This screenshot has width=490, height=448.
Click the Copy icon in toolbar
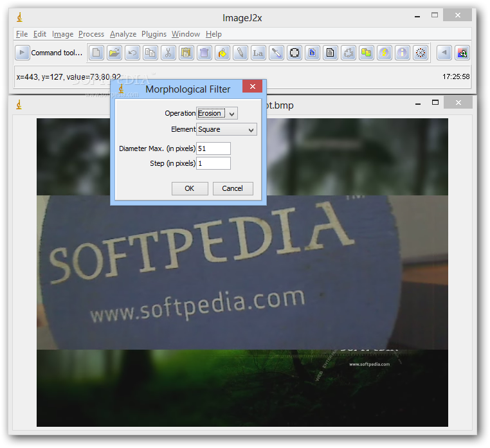[x=150, y=53]
